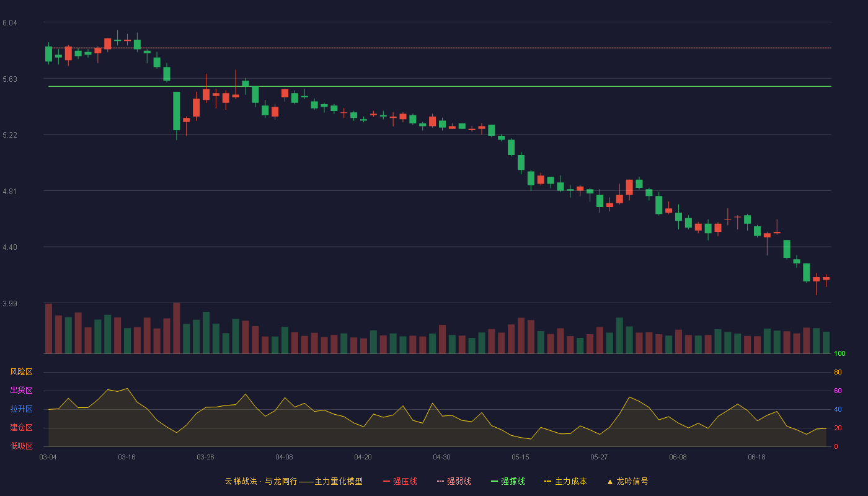Click the 03-04 date label

[48, 457]
